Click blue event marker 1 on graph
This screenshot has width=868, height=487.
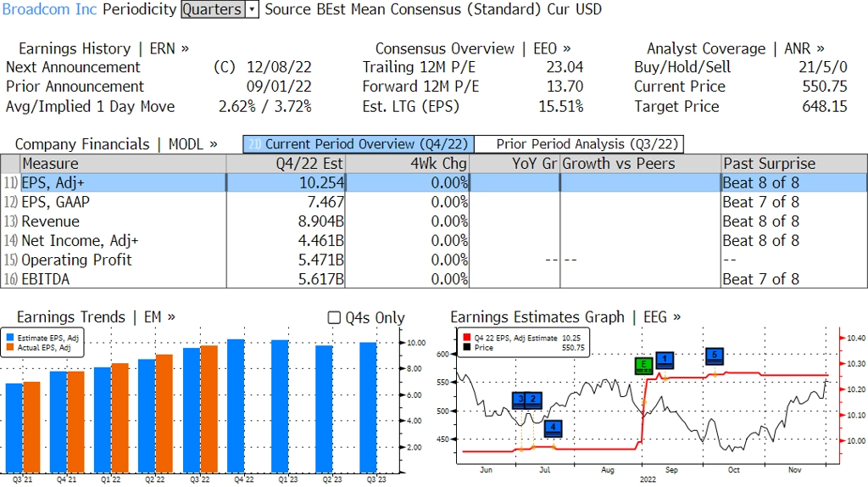[665, 360]
